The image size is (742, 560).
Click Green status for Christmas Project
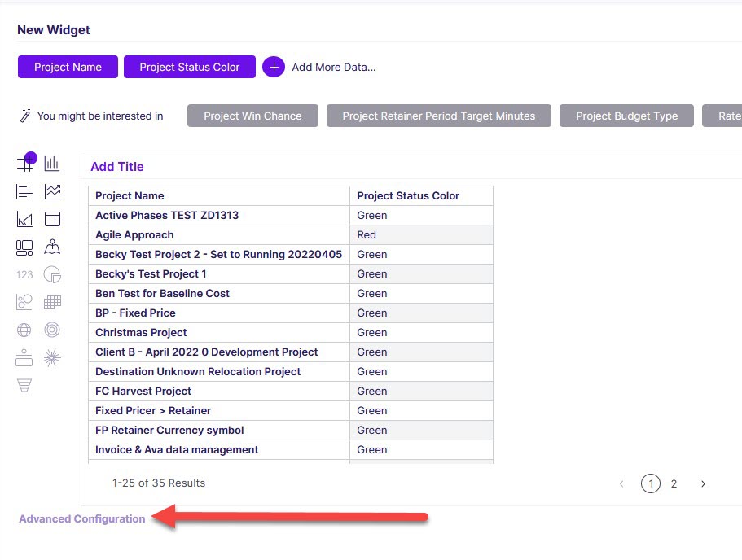421,332
